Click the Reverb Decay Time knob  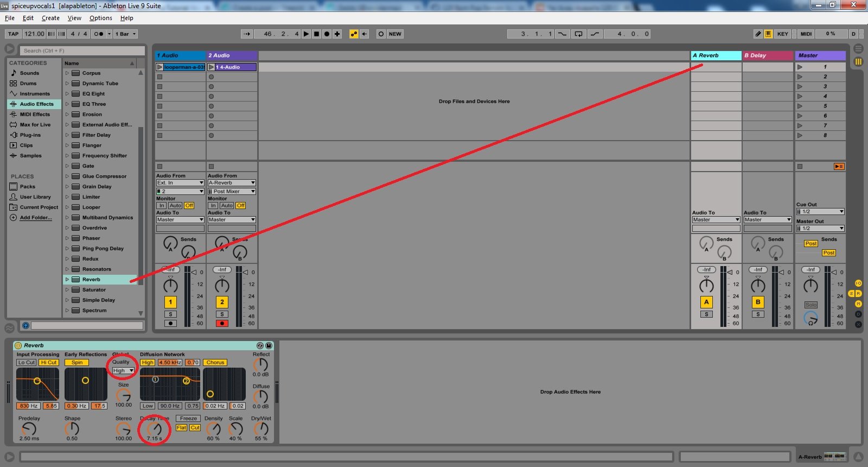click(x=154, y=429)
